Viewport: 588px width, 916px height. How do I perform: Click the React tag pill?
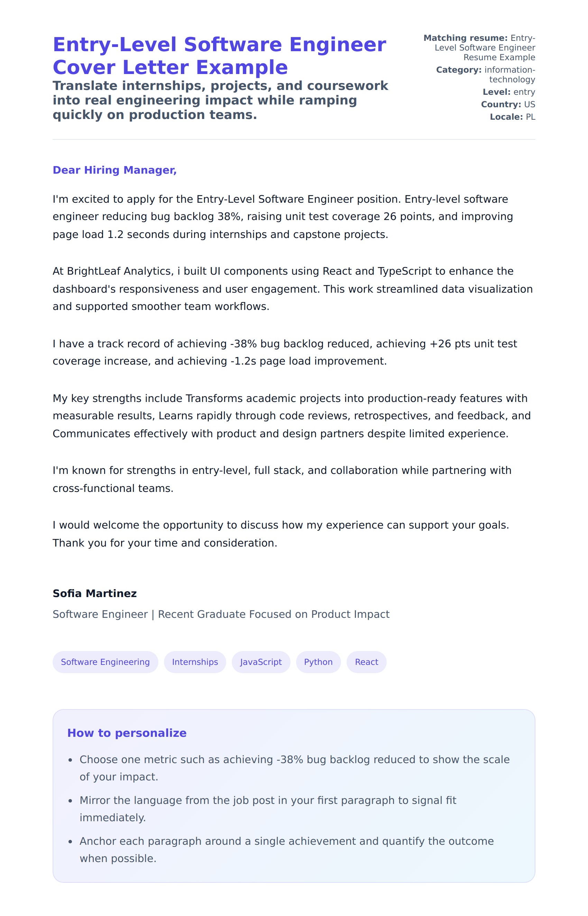tap(366, 662)
